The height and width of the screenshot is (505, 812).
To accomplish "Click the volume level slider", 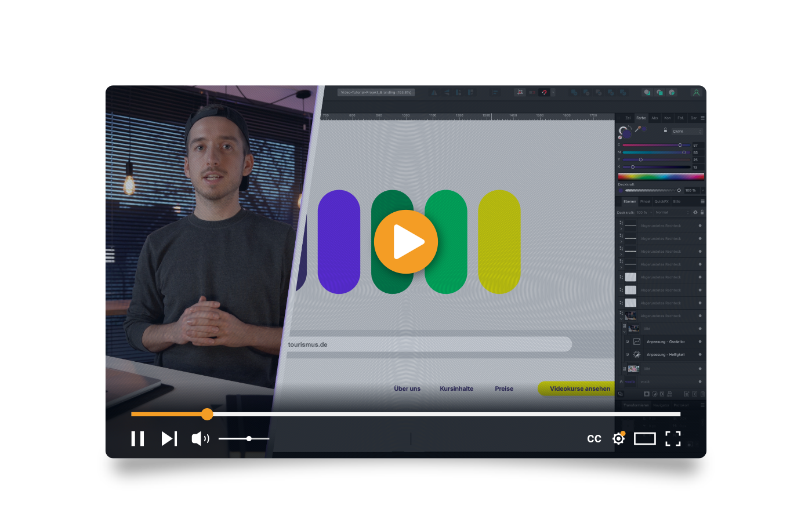I will point(244,438).
